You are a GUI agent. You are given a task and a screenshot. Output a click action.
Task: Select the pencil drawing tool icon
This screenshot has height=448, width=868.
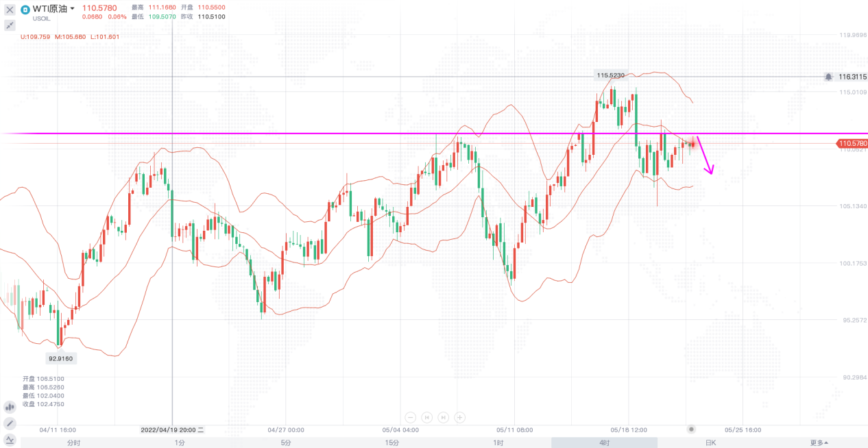(x=10, y=423)
